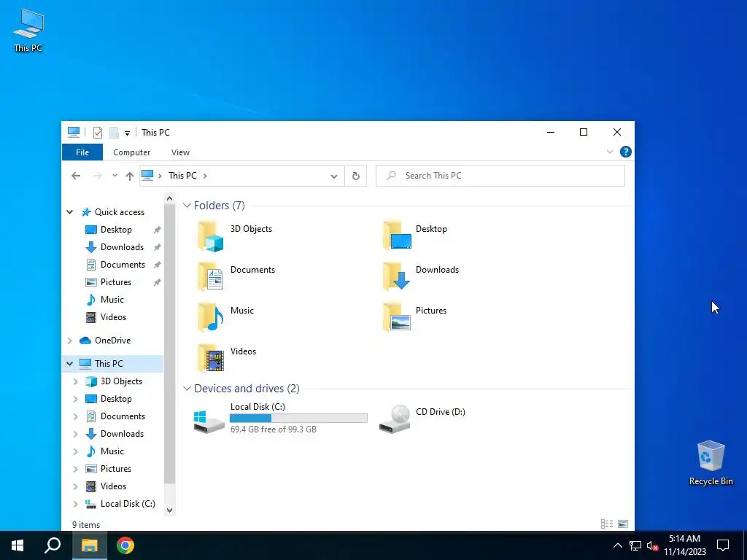Collapse the Devices and drives group
This screenshot has height=560, width=747.
pyautogui.click(x=187, y=389)
